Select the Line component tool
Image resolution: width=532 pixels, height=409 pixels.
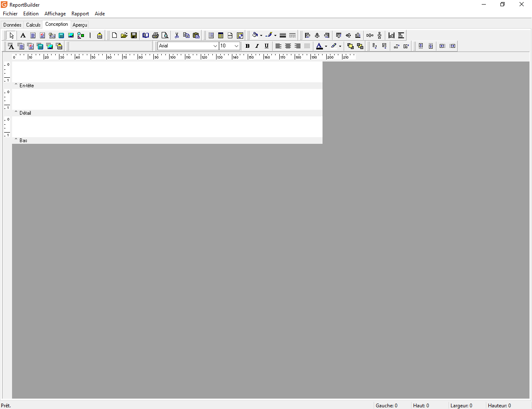[x=90, y=35]
